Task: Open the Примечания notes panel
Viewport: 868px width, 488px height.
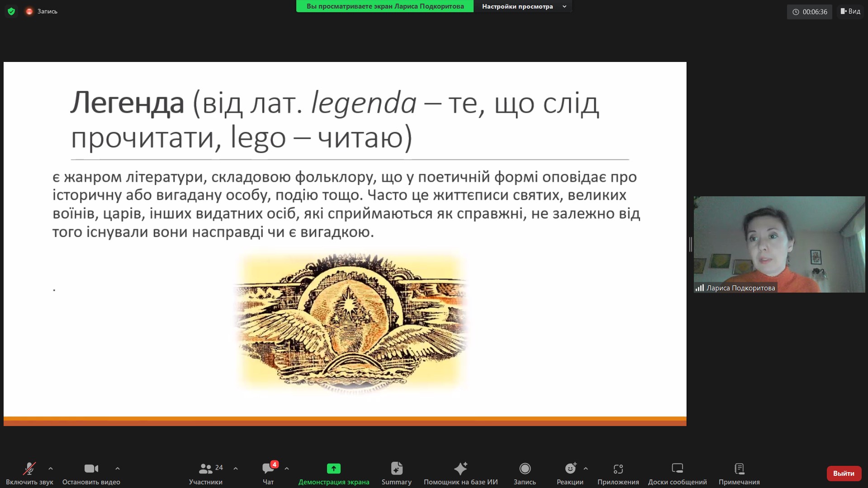Action: click(739, 473)
